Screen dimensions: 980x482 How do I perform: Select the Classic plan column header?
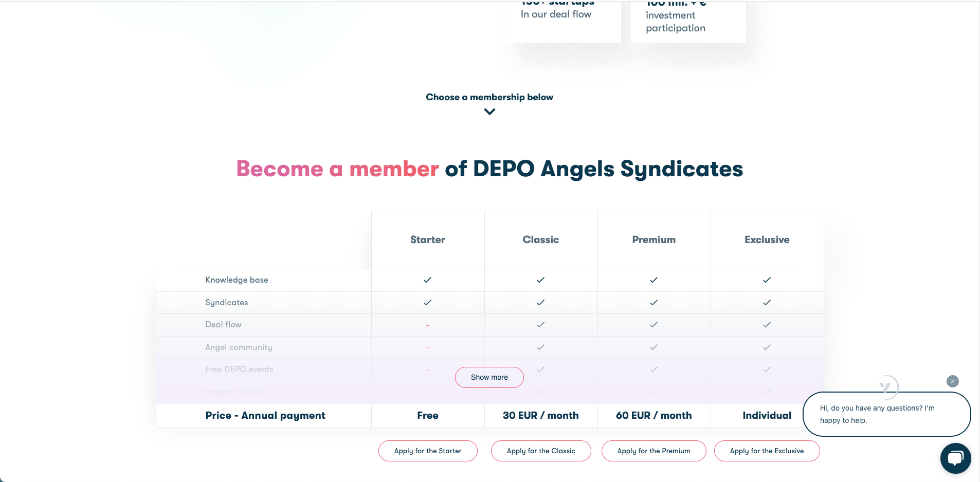(x=541, y=239)
